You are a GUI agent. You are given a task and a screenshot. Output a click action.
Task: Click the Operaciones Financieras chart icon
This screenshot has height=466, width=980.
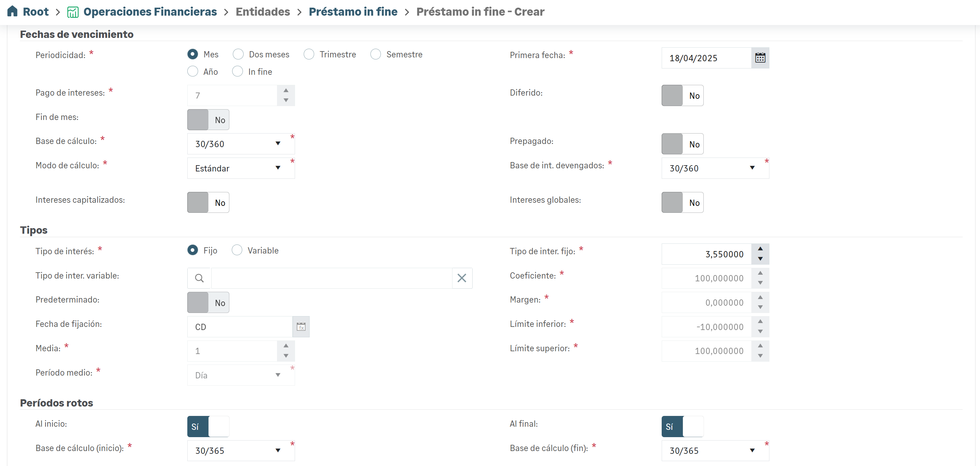click(73, 12)
